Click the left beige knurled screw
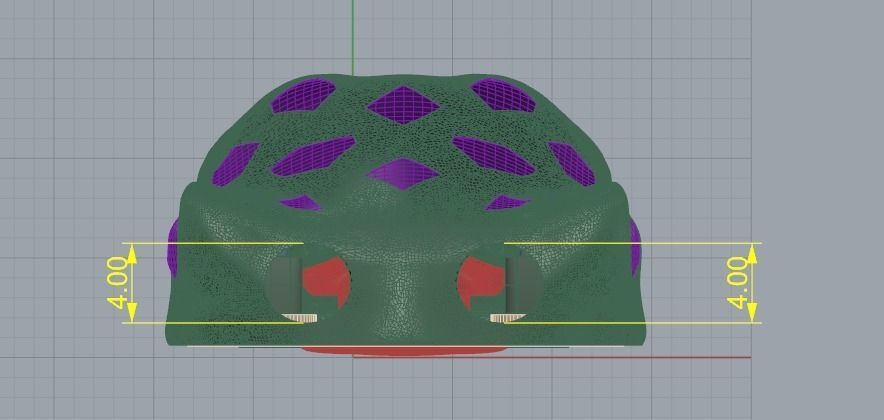Image resolution: width=884 pixels, height=420 pixels. click(300, 318)
